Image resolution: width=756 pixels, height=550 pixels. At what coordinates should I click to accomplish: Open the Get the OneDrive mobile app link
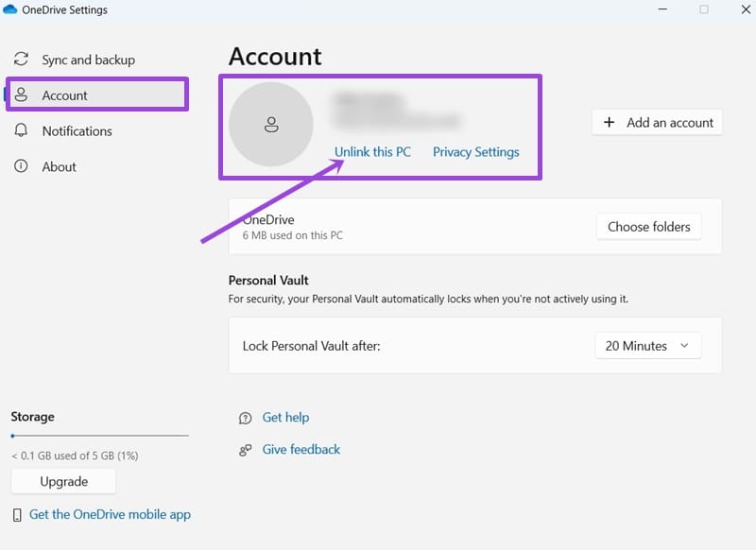pos(110,514)
